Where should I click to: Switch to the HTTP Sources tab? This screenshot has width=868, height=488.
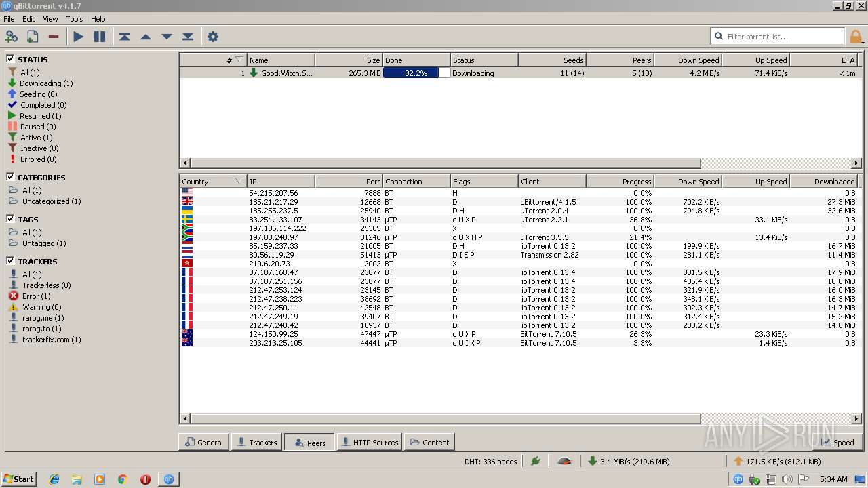[369, 442]
